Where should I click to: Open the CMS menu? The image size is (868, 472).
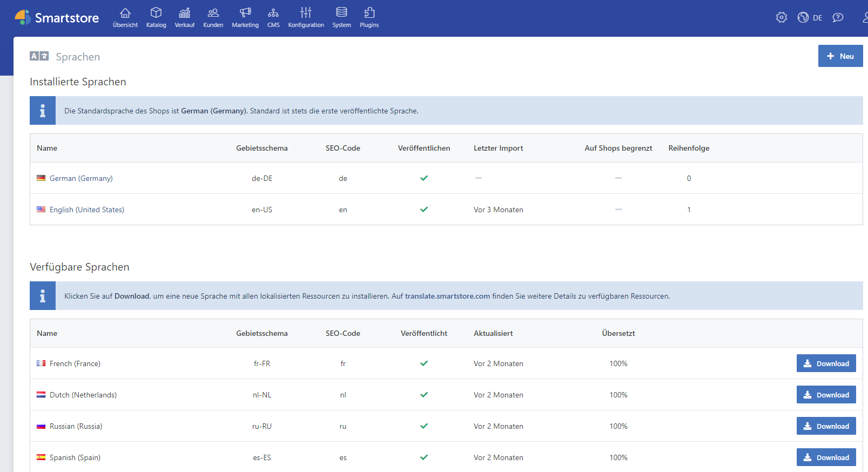click(273, 17)
